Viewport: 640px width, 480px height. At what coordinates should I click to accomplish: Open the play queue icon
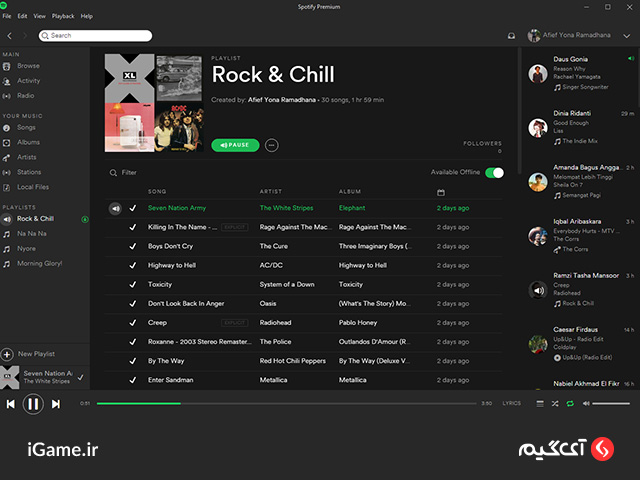540,404
